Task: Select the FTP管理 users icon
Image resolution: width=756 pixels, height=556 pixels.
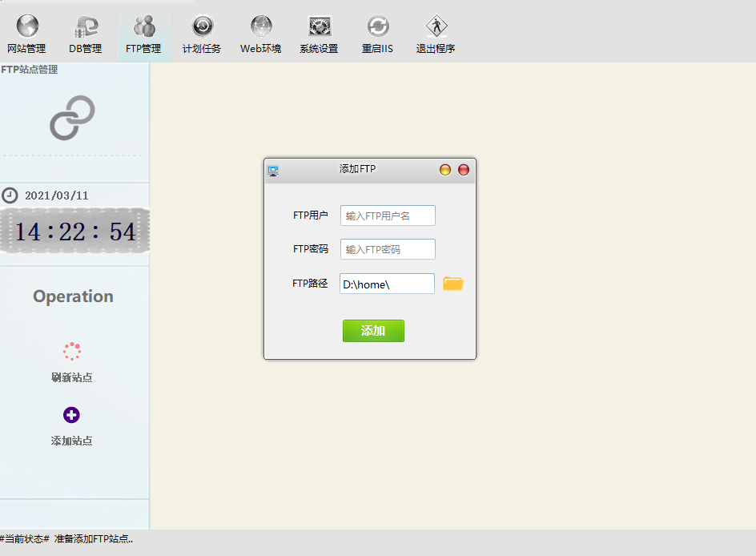Action: pos(144,26)
